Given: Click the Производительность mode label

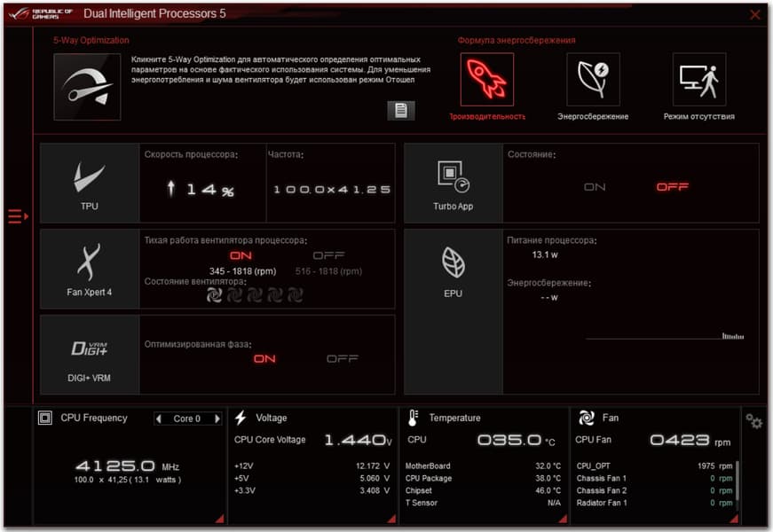Looking at the screenshot, I should 487,117.
